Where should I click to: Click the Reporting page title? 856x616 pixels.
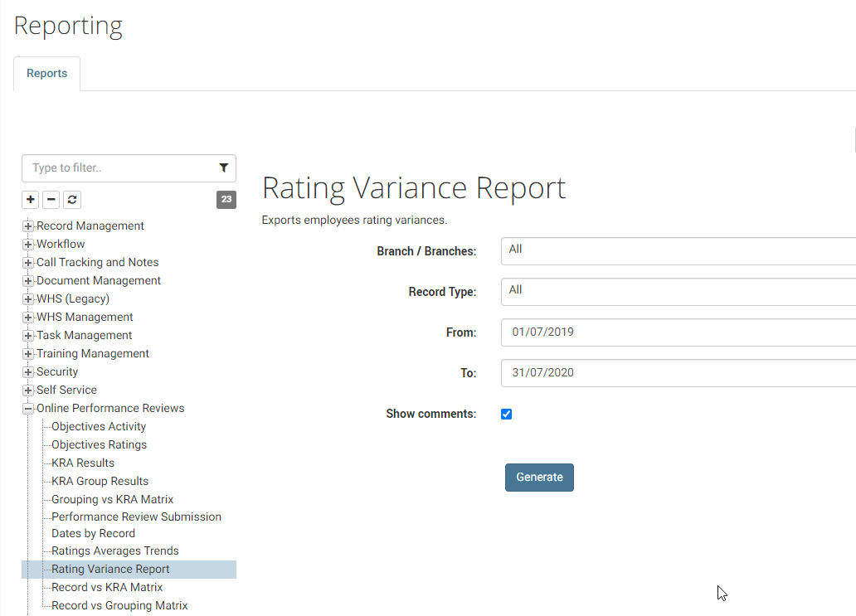coord(68,27)
